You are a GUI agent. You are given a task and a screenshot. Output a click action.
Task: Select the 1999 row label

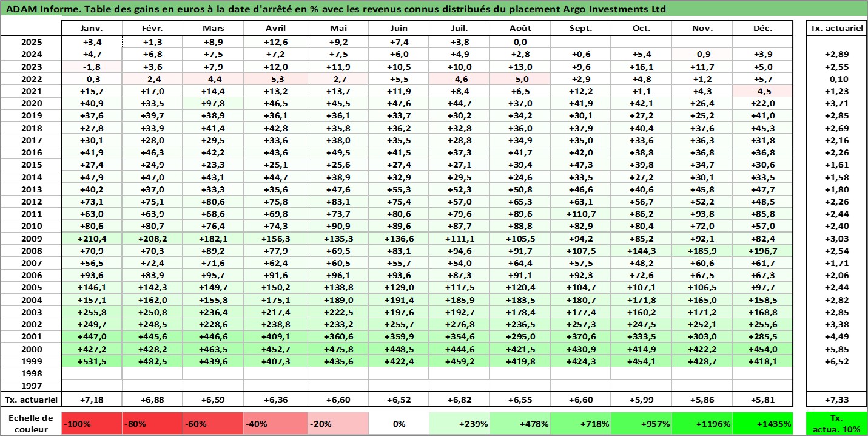click(x=31, y=361)
